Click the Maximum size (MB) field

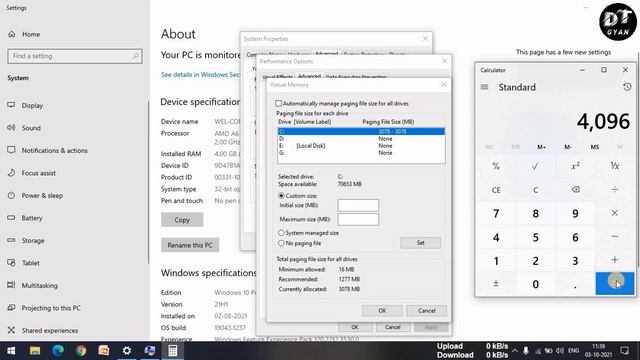tap(358, 219)
